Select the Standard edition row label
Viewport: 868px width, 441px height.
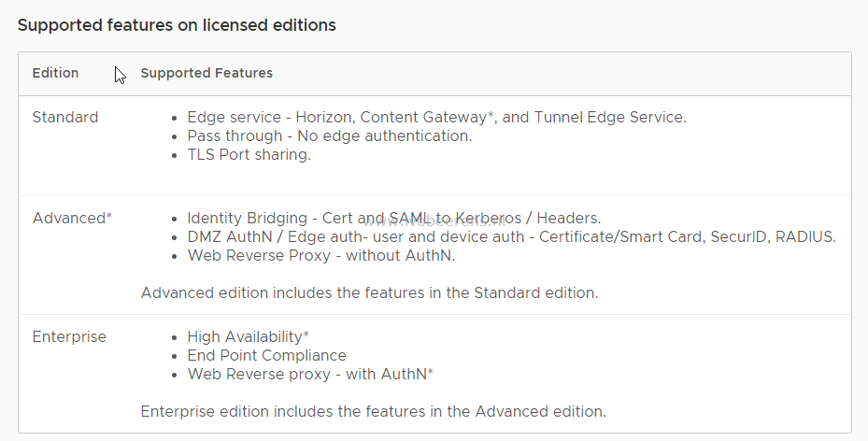[x=65, y=118]
